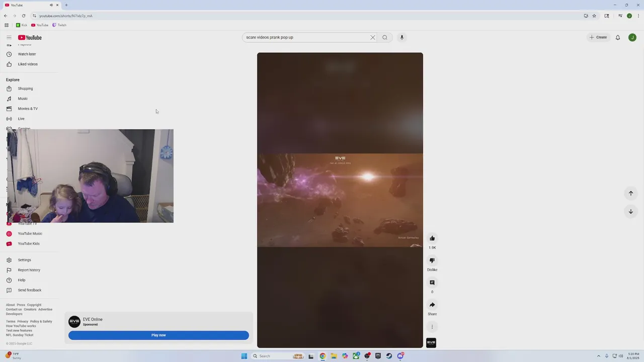Screen dimensions: 644x362
Task: Click the install-app icon in address bar
Action: click(586, 16)
